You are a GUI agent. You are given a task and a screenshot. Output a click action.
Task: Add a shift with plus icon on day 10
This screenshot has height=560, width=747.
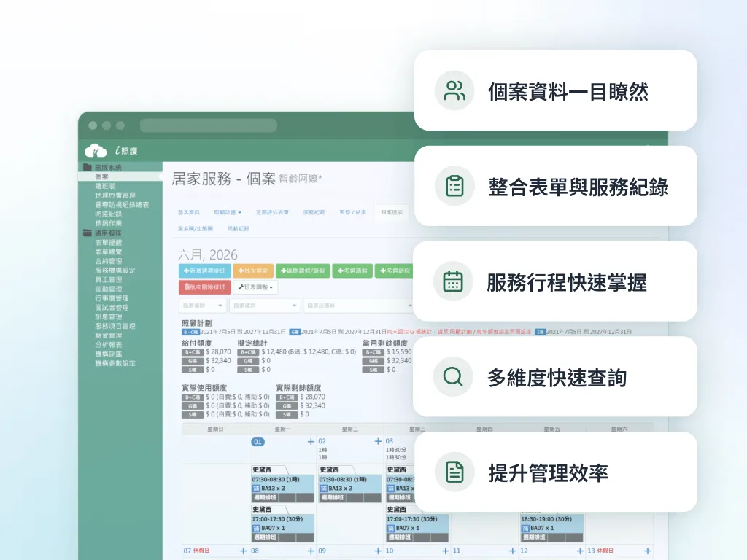pyautogui.click(x=446, y=551)
